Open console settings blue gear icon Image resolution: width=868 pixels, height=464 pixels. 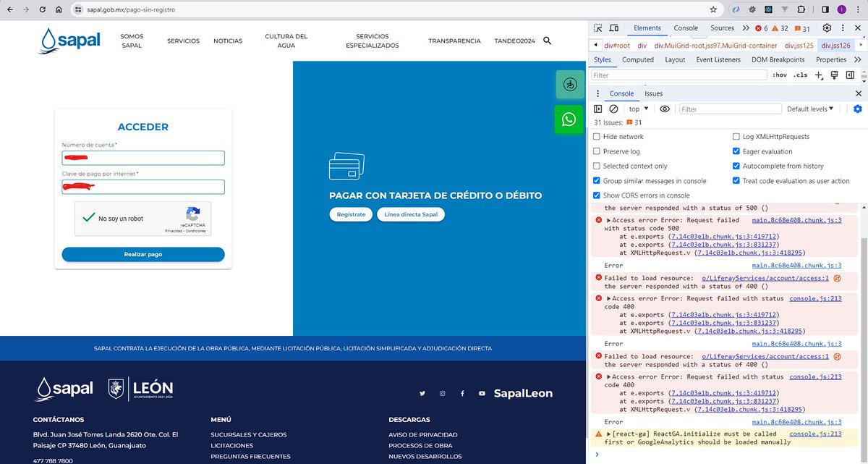(x=858, y=109)
